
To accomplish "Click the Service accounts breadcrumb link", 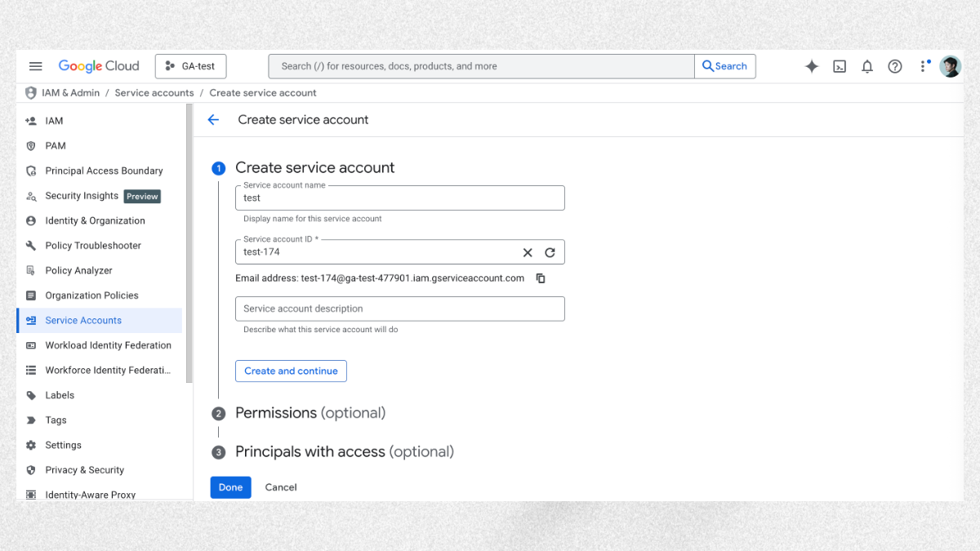I will [154, 93].
